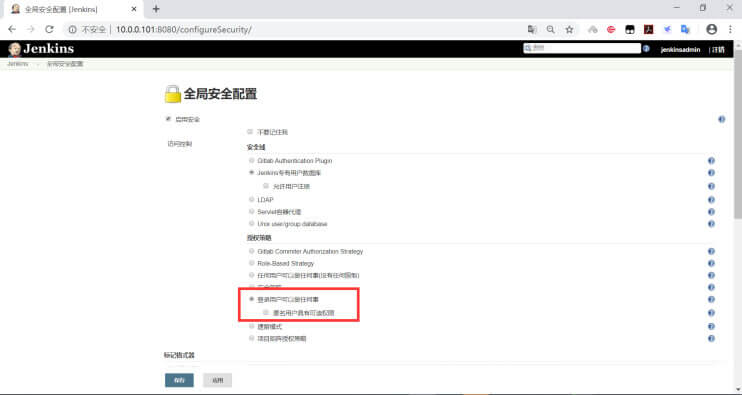742x395 pixels.
Task: Select the legacy mode radio button
Action: (x=252, y=326)
